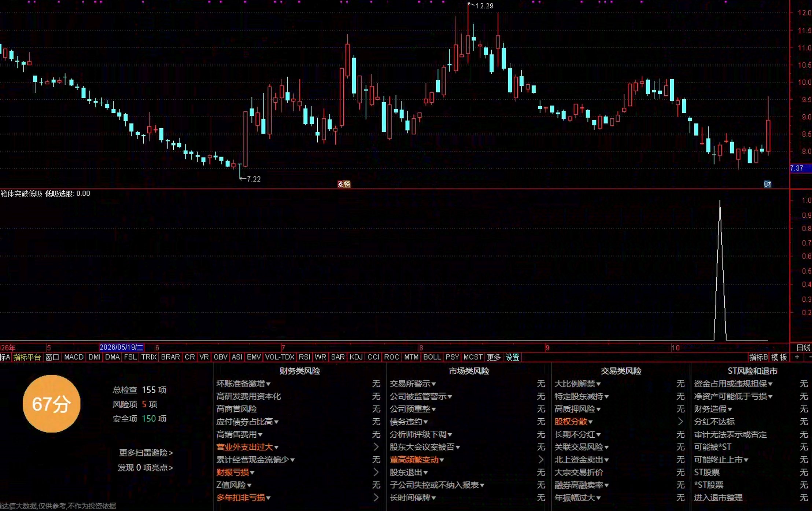This screenshot has height=511, width=812.
Task: Open the indicator 设置 button
Action: coord(512,357)
